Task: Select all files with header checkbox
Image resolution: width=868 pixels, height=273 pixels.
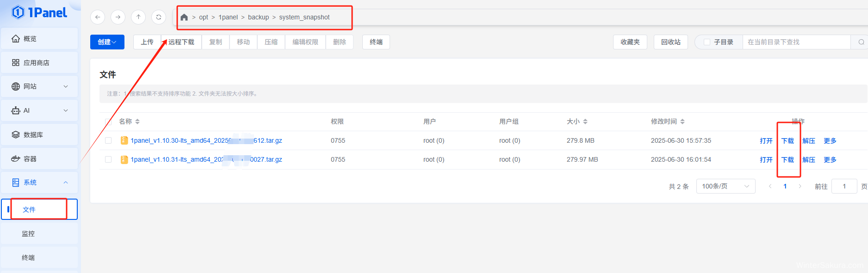Action: click(108, 122)
